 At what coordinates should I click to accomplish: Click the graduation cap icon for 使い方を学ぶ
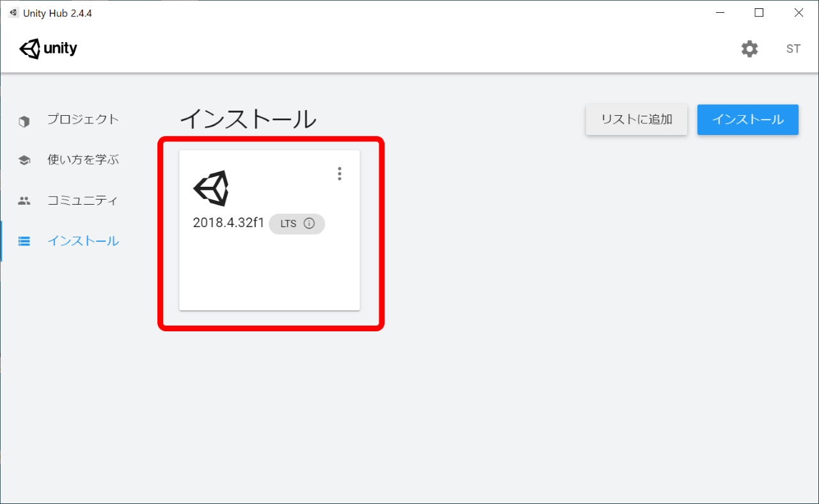pos(24,161)
